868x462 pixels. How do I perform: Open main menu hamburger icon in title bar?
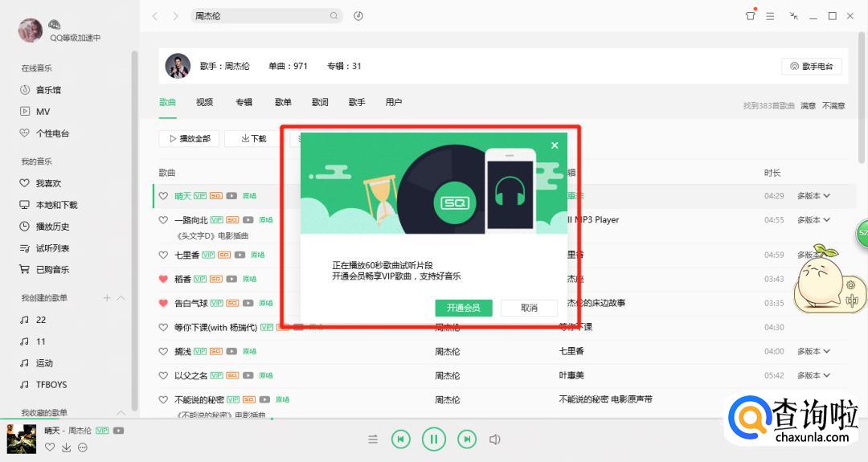pos(770,16)
